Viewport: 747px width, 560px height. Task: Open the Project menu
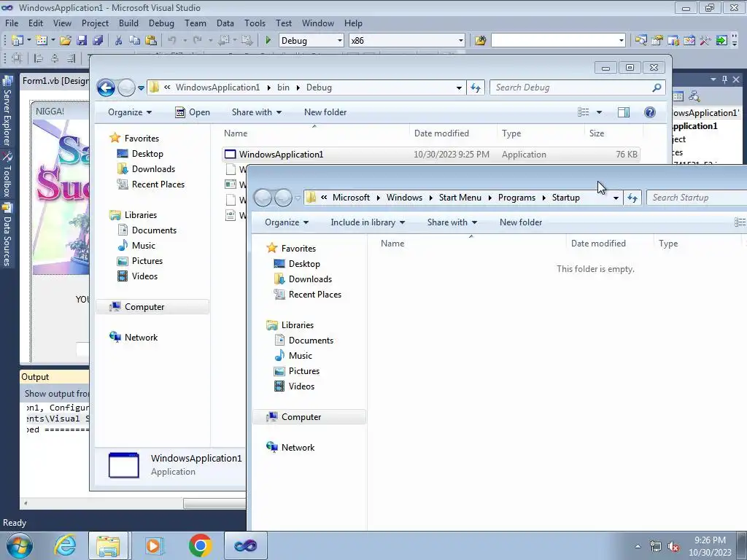(95, 23)
